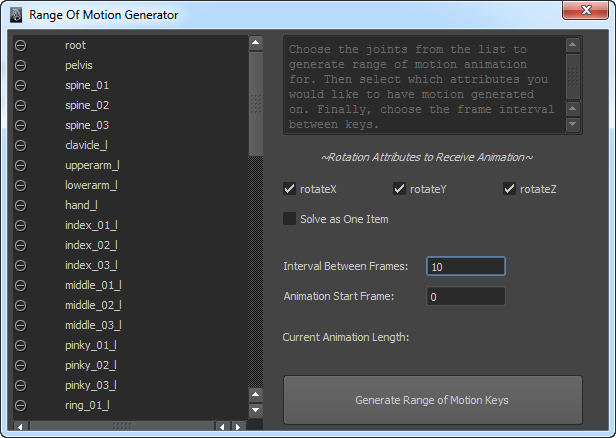Uncheck the rotateY checkbox
The height and width of the screenshot is (438, 616).
tap(400, 189)
